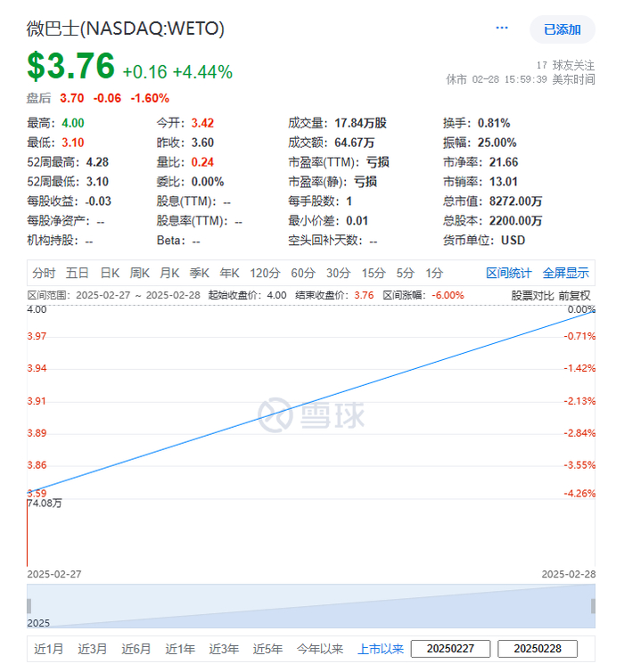Open the 前复权 adjustment option
Image resolution: width=624 pixels, height=672 pixels.
(574, 295)
